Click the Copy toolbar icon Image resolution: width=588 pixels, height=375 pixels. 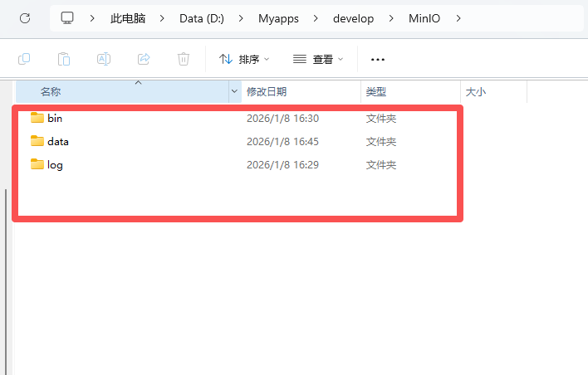click(x=24, y=59)
